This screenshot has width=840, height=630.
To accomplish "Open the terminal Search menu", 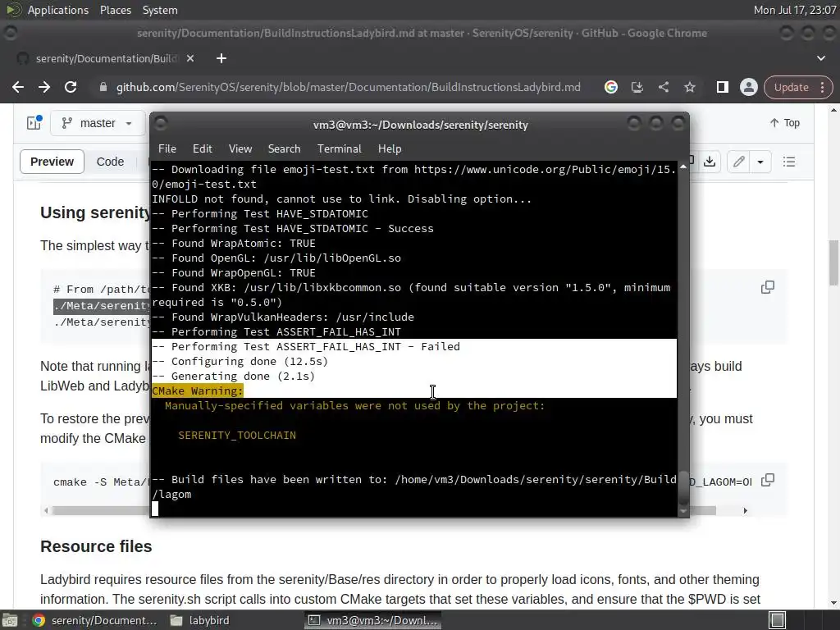I will [284, 149].
